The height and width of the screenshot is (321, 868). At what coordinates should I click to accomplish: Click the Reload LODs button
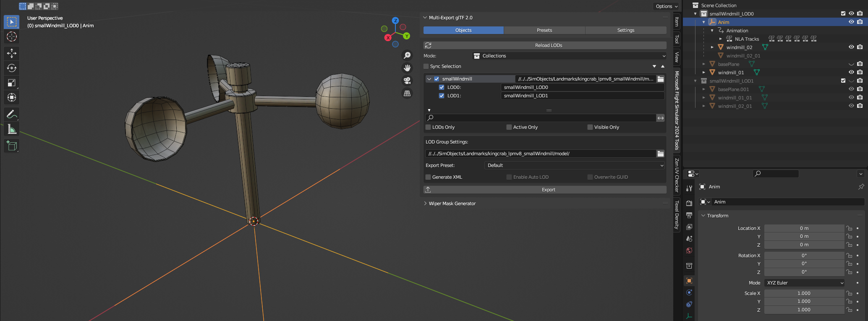click(x=548, y=45)
